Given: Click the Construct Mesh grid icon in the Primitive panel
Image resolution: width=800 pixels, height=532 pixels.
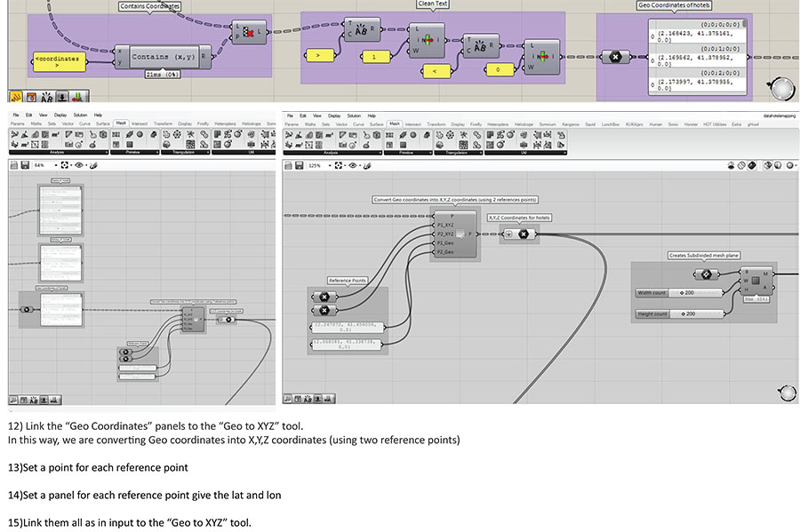Looking at the screenshot, I should tap(389, 134).
